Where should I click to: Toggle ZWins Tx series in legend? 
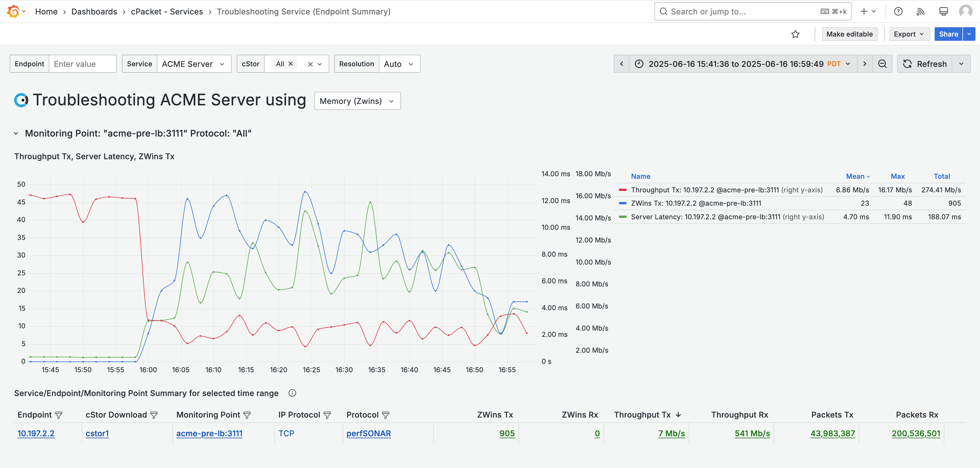696,203
